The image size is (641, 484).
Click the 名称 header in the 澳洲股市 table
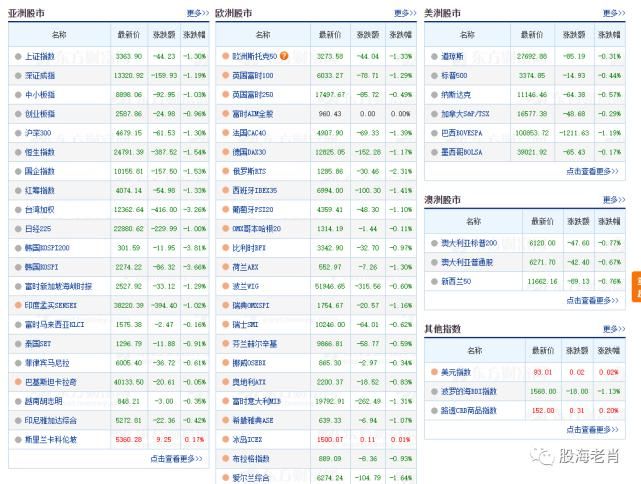coord(473,221)
